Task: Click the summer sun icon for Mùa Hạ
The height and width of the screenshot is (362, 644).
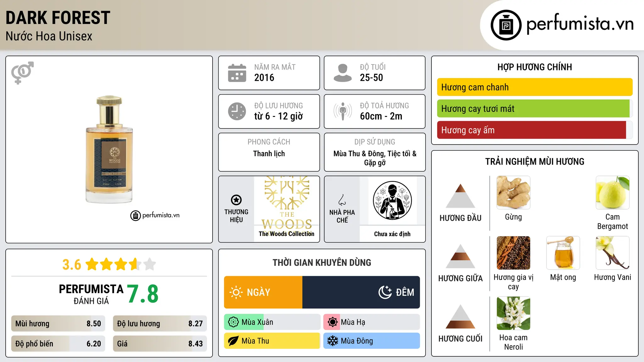Action: click(332, 322)
